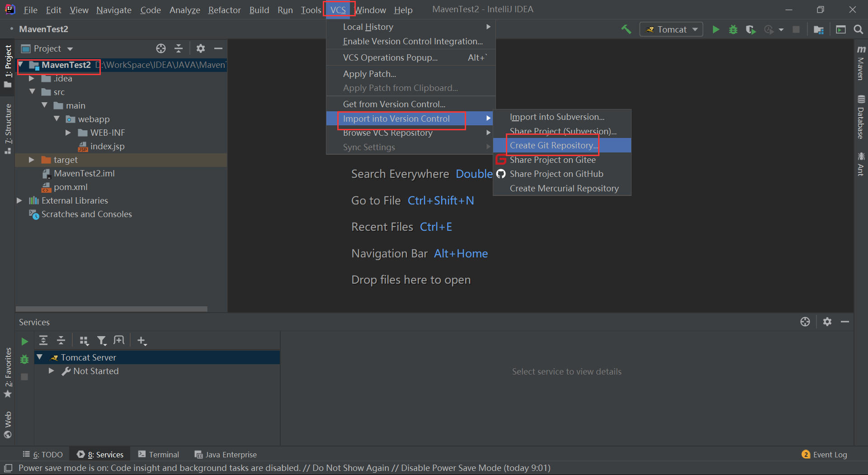Choose Share Project on GitHub
This screenshot has height=475, width=868.
(562, 174)
